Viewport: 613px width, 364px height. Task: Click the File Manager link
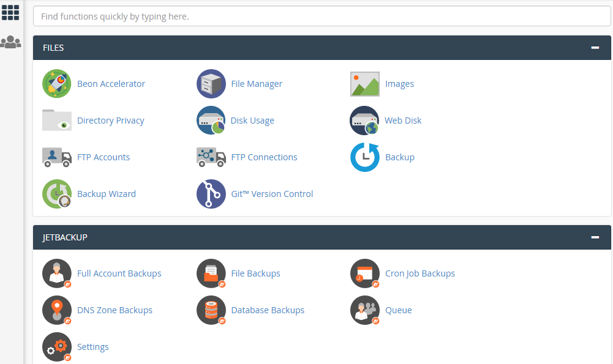pos(257,84)
